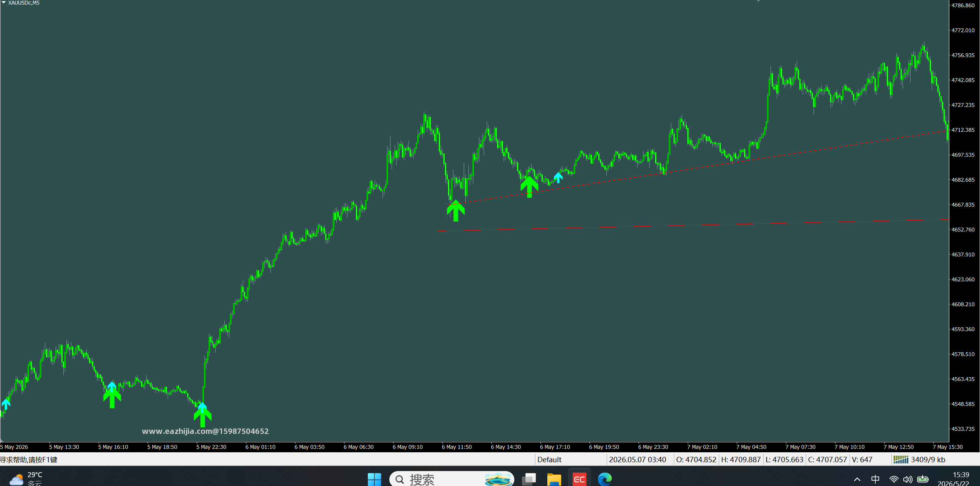Screen dimensions: 980x486
Task: Click the XAUUSDc,M5 chart title triangle
Action: [x=3, y=2]
